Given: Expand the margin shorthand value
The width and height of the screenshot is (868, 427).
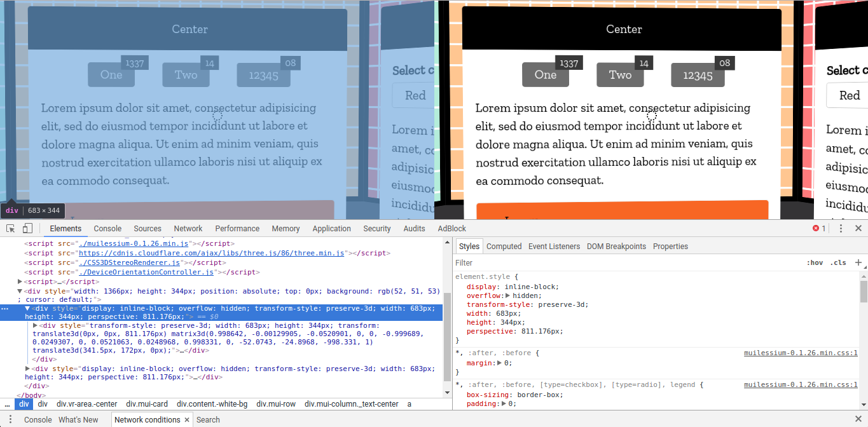Looking at the screenshot, I should click(500, 363).
